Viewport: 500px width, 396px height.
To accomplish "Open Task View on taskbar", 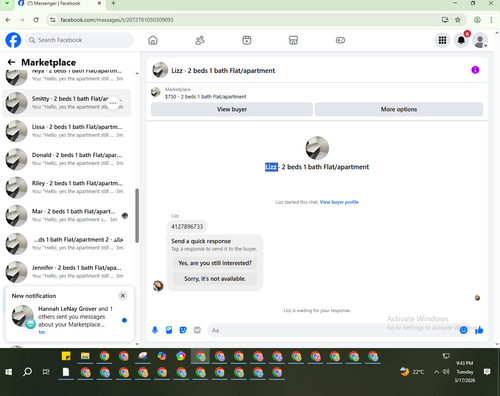I will pos(46,372).
